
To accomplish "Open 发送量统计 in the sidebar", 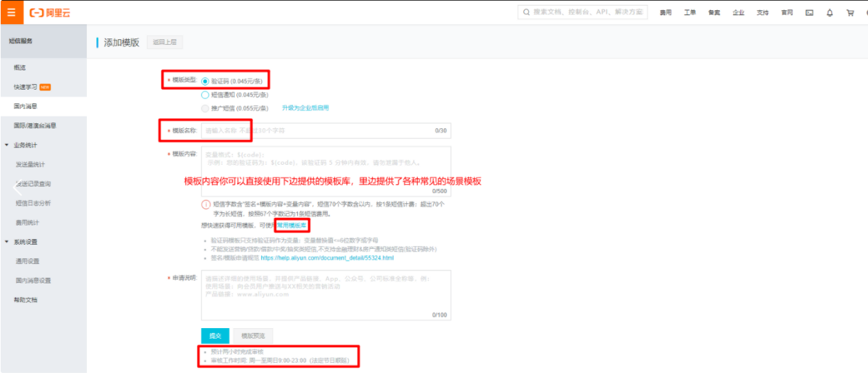I will click(30, 165).
